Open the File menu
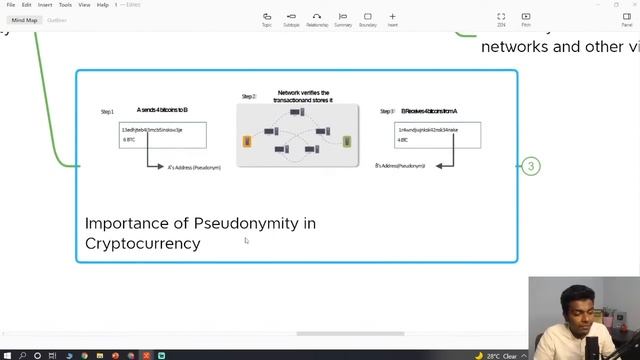This screenshot has width=640, height=360. point(11,5)
